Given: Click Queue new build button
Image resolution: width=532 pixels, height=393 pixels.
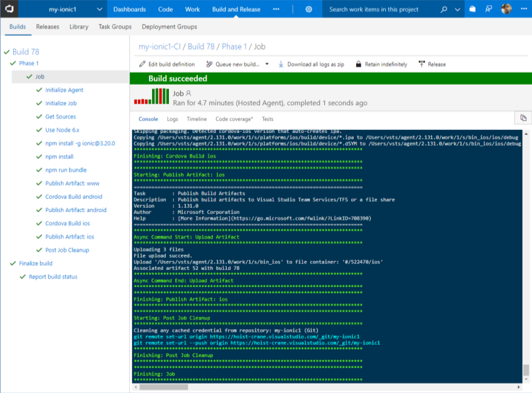Looking at the screenshot, I should pyautogui.click(x=233, y=64).
